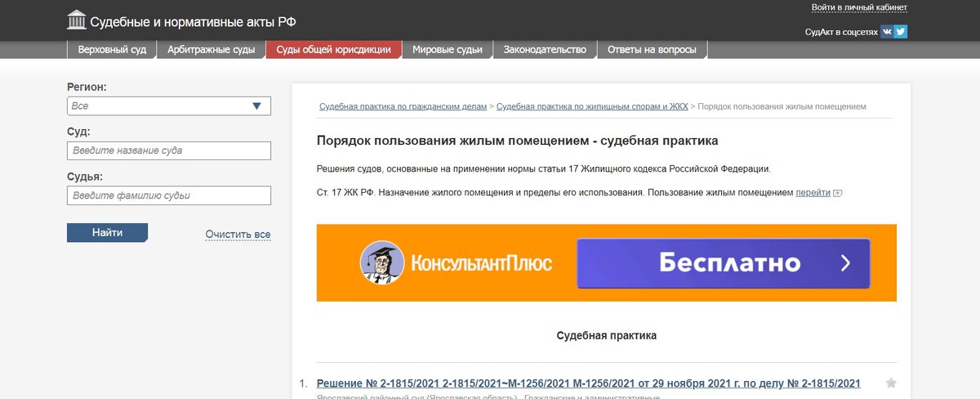Image resolution: width=980 pixels, height=399 pixels.
Task: Click the courthouse logo icon
Action: 77,20
